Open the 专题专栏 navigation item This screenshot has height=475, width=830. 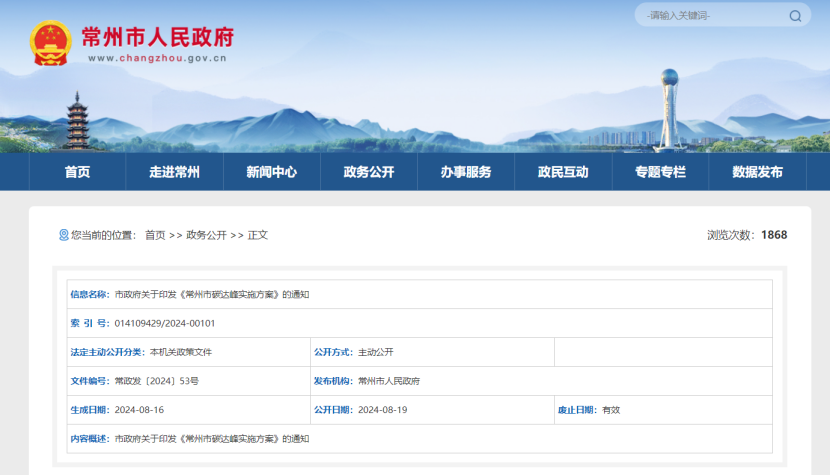[660, 172]
